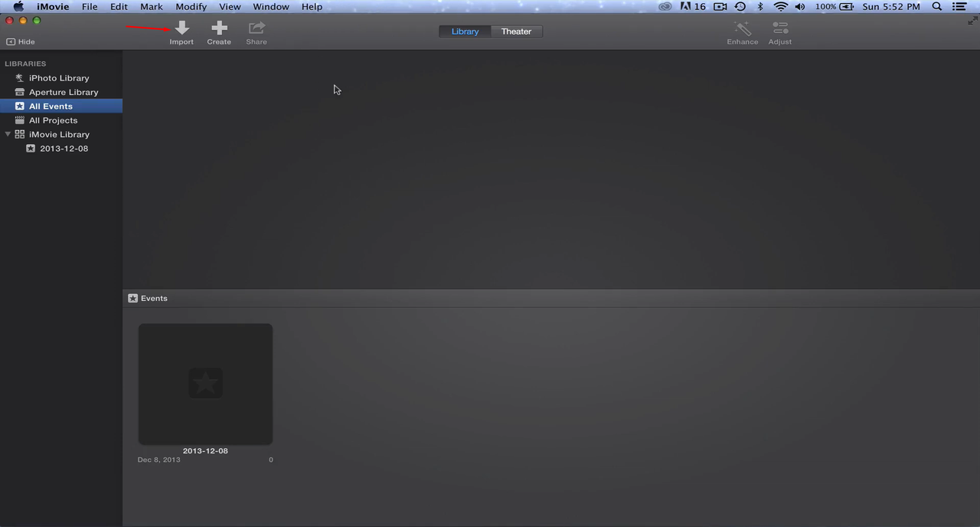Click the All Projects clapperboard icon

(x=20, y=120)
